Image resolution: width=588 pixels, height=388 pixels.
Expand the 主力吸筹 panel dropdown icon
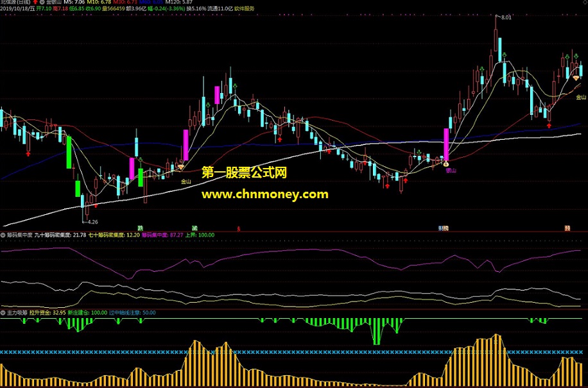(3, 312)
